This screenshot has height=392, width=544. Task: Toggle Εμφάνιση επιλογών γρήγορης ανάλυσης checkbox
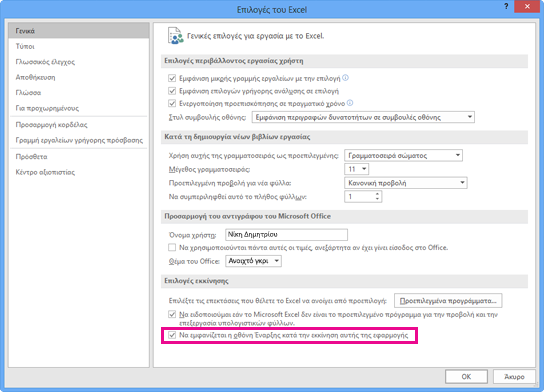coord(172,91)
